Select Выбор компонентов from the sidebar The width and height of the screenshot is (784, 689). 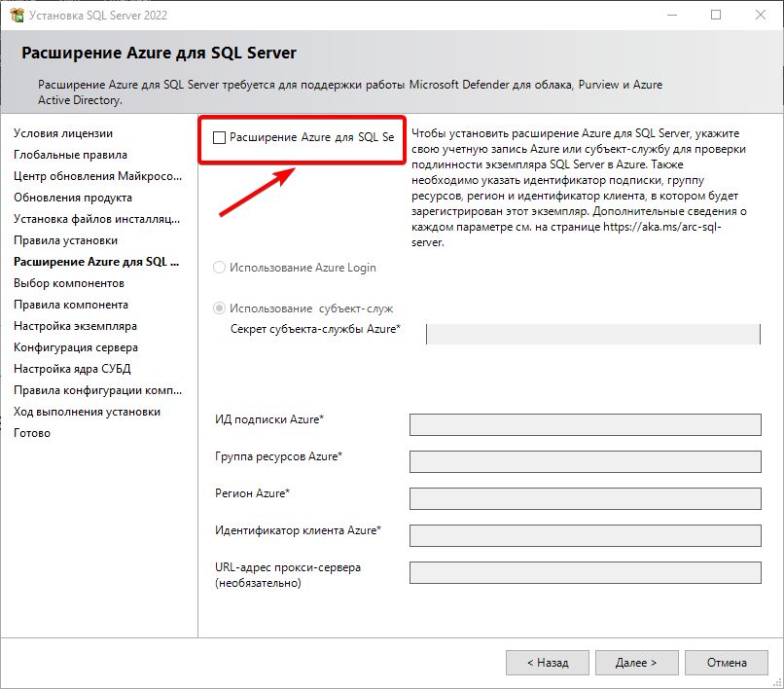(68, 282)
